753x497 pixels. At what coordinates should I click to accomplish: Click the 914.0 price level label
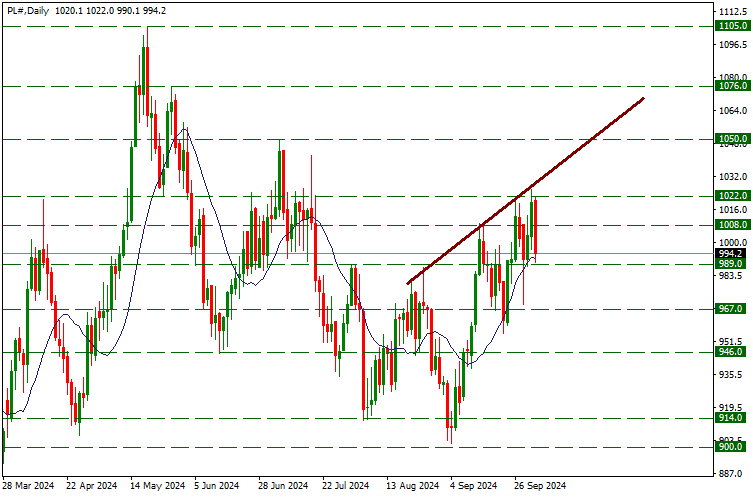tap(732, 418)
